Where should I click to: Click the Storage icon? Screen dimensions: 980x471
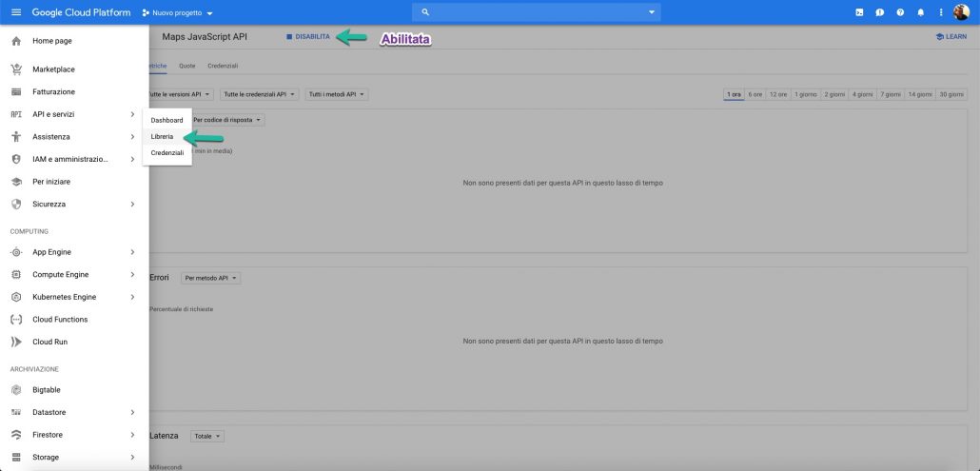tap(16, 458)
